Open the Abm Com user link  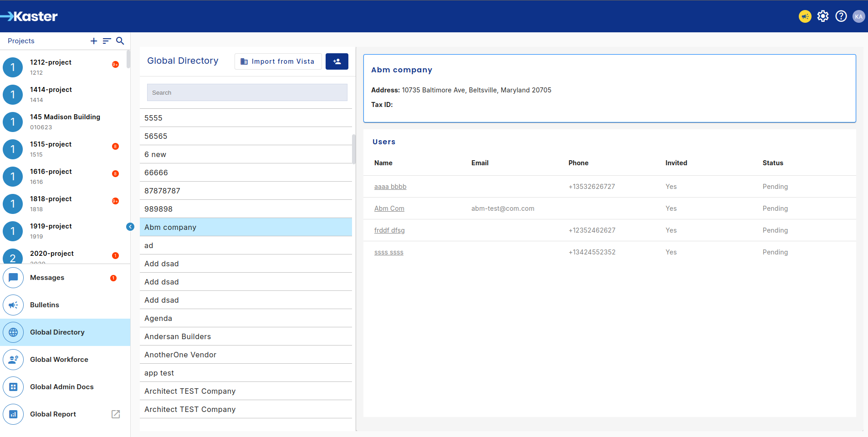[389, 208]
